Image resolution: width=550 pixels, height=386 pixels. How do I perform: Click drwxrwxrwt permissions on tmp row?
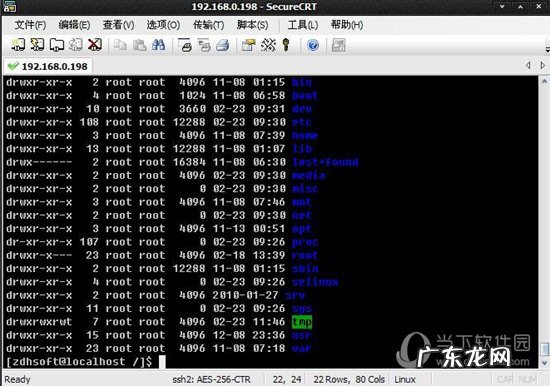(39, 322)
